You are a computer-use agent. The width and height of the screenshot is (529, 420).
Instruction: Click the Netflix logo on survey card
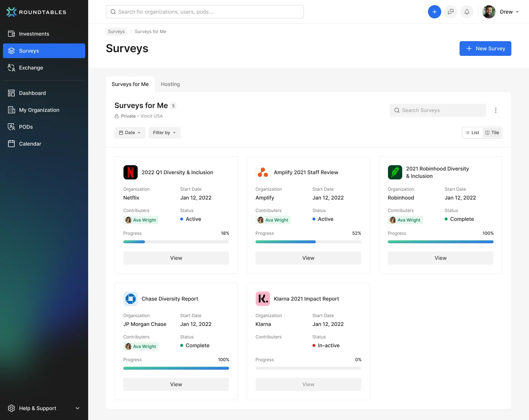(x=130, y=172)
